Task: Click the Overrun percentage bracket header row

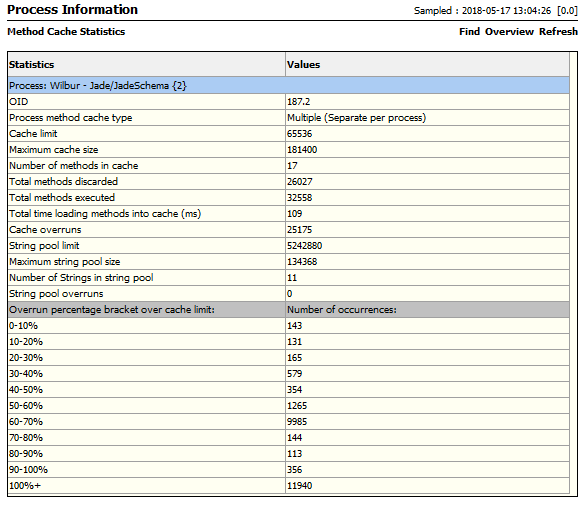Action: pos(289,310)
